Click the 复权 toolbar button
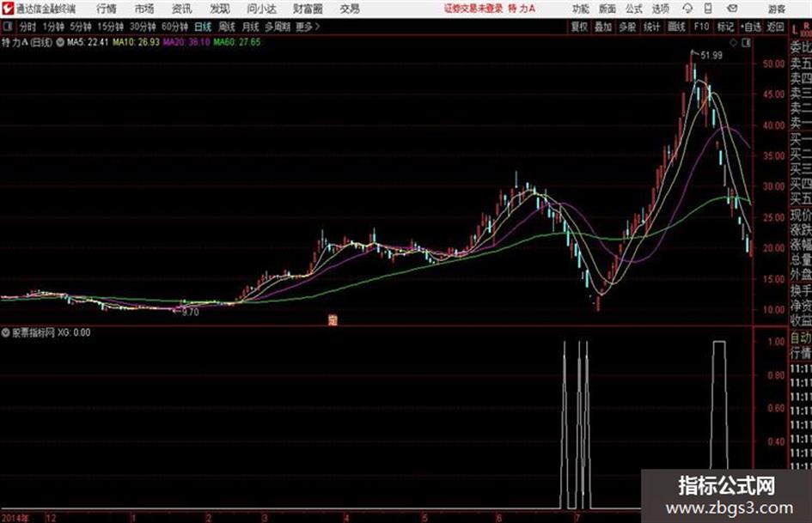 point(579,27)
